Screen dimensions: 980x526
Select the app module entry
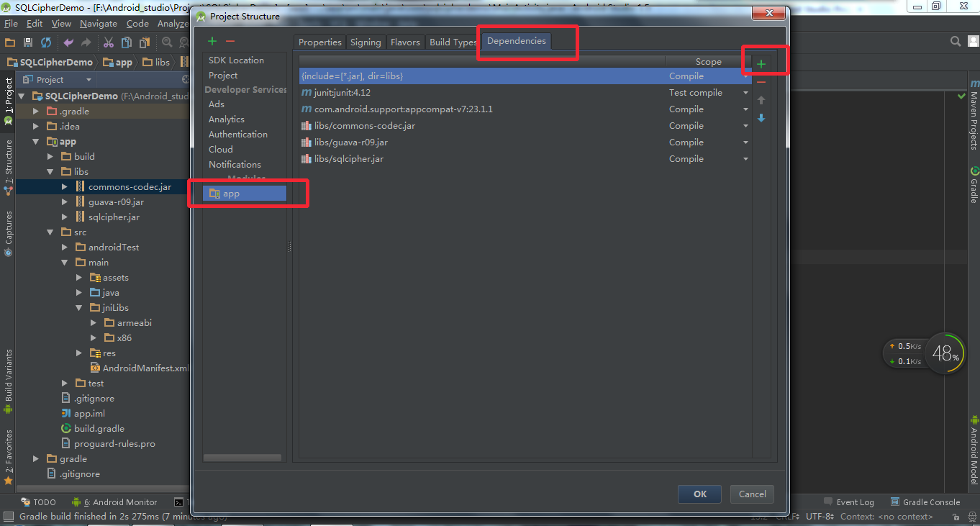tap(245, 194)
